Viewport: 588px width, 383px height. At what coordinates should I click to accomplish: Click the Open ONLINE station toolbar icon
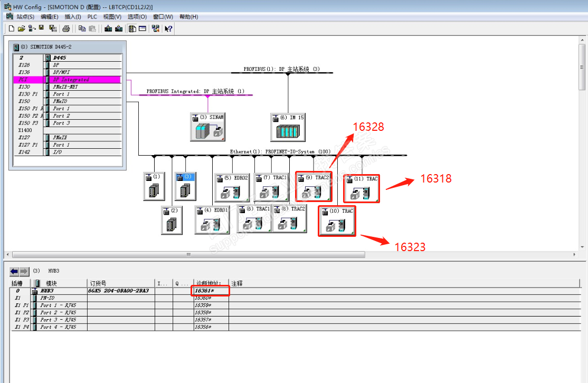click(32, 28)
